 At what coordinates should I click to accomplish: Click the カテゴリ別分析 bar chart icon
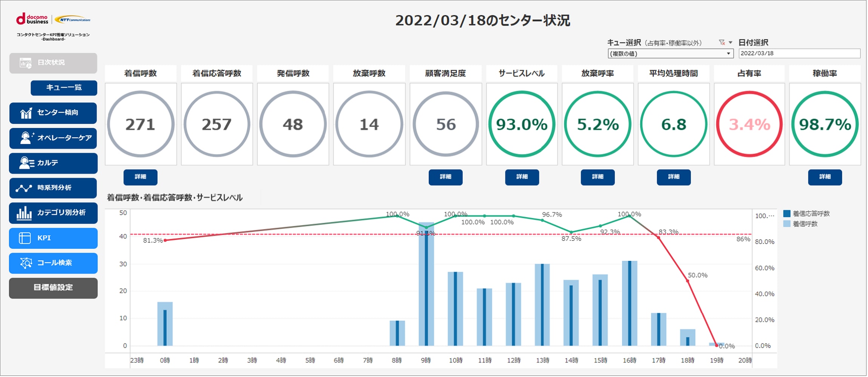coord(24,213)
